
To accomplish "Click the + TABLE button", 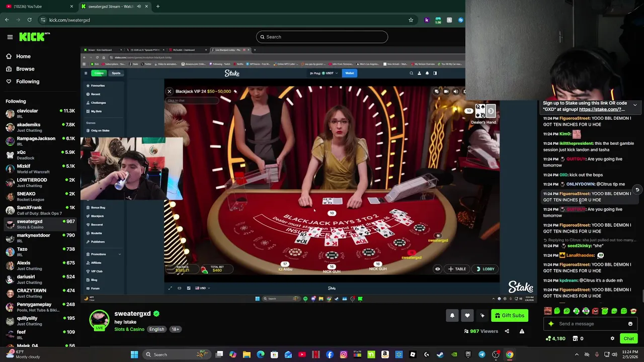I will (457, 269).
